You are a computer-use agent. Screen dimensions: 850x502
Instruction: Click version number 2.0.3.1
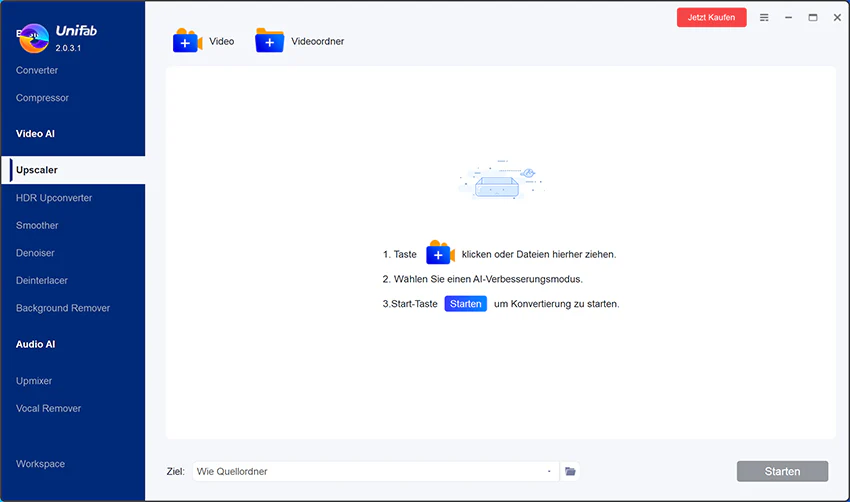pyautogui.click(x=68, y=48)
